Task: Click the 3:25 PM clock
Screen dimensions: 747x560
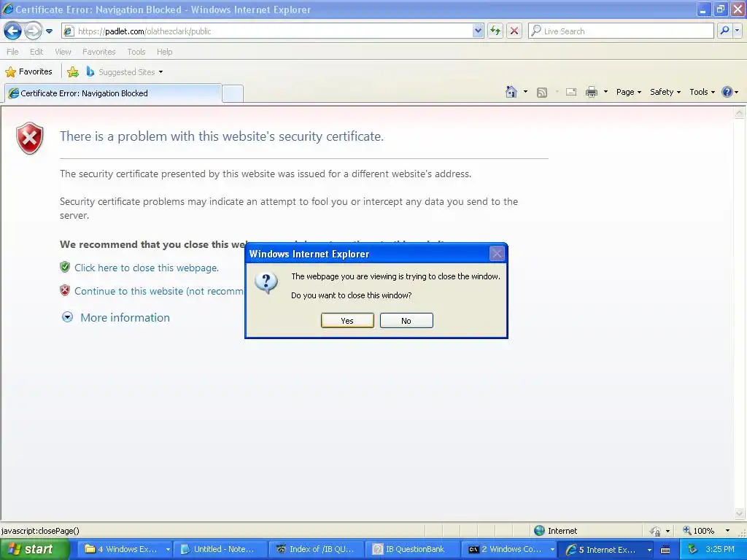Action: pos(720,549)
